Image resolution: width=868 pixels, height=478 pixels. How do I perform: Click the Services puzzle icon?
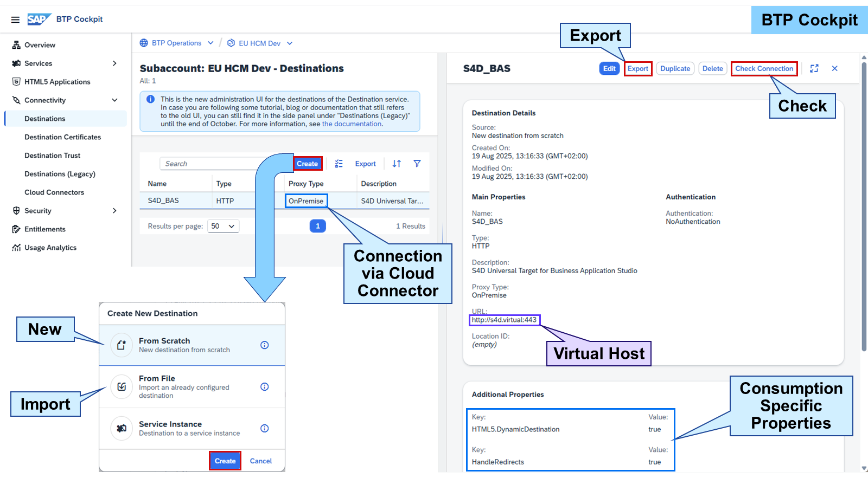(16, 63)
